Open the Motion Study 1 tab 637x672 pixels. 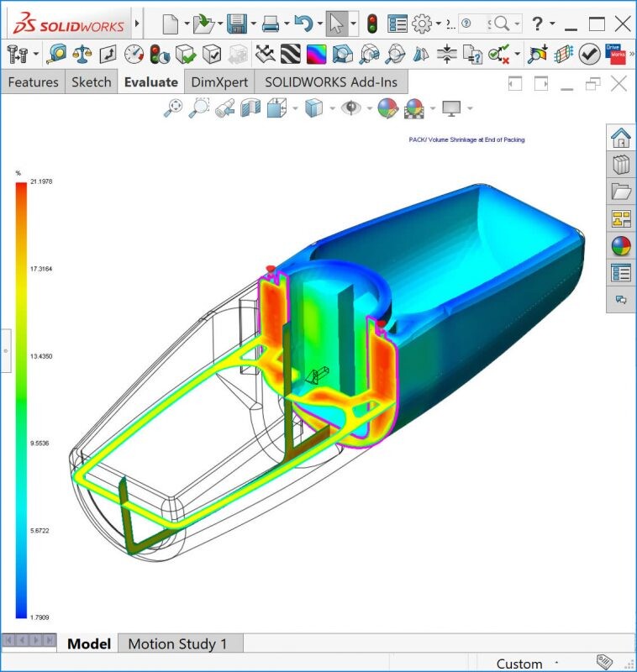176,643
